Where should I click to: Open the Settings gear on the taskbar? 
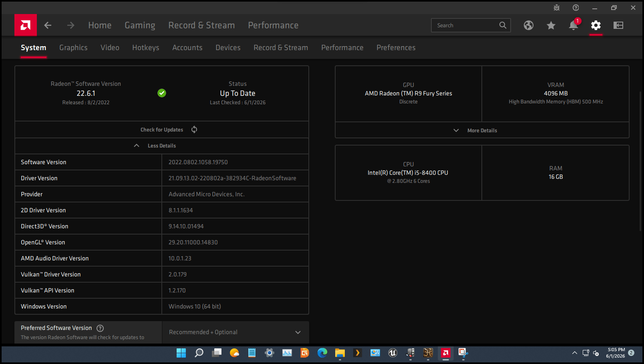pos(270,353)
